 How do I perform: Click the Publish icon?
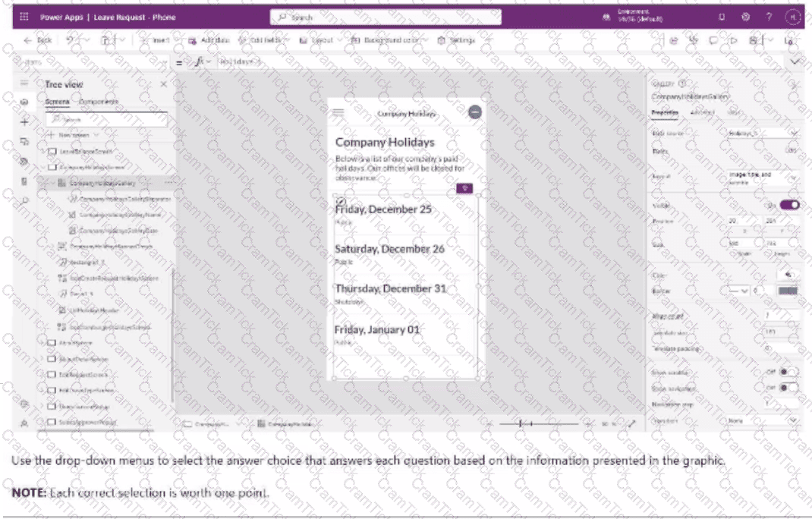coord(788,40)
